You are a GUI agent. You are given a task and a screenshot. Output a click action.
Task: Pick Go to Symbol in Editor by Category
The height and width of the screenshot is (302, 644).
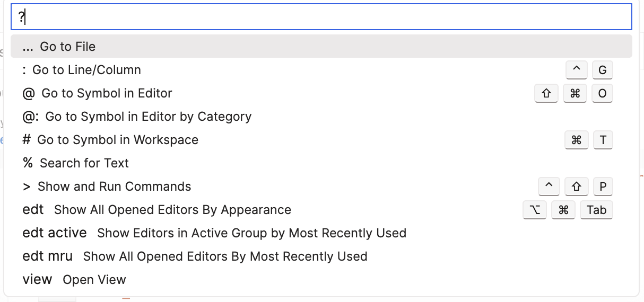tap(148, 117)
